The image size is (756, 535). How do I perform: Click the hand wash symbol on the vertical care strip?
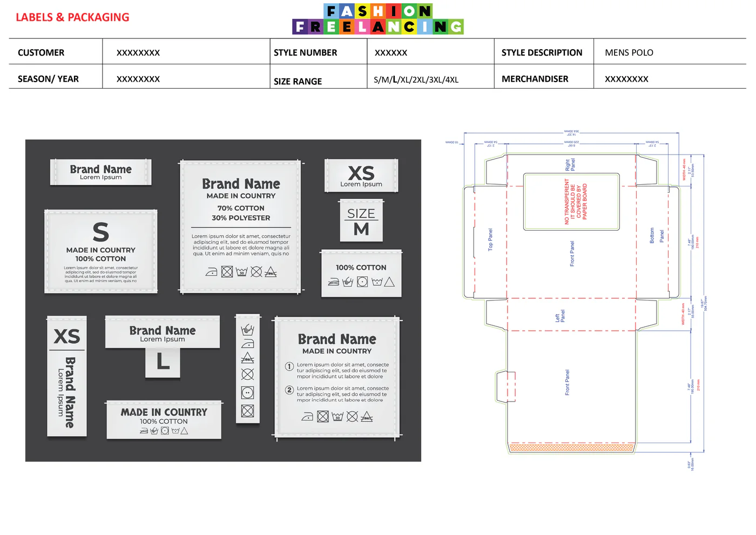click(247, 329)
